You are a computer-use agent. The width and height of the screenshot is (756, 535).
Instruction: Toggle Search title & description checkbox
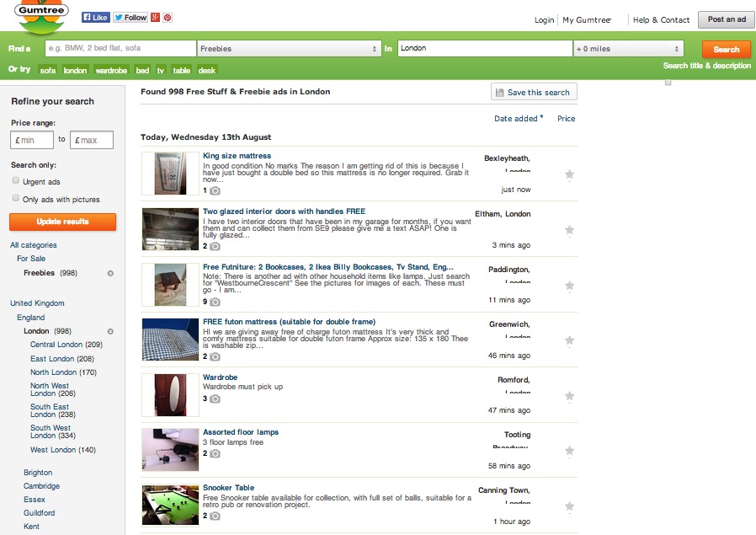point(668,82)
